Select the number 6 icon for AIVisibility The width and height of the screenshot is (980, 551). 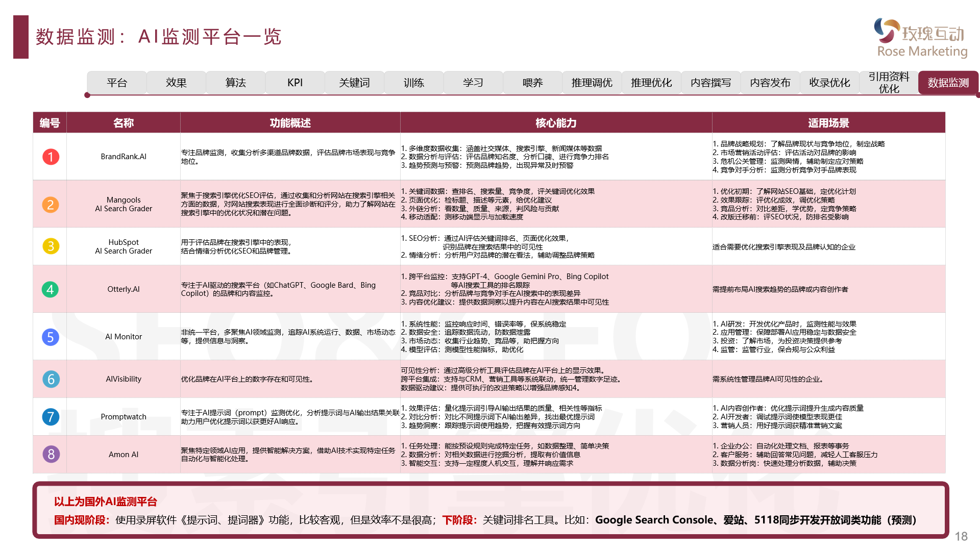click(50, 379)
